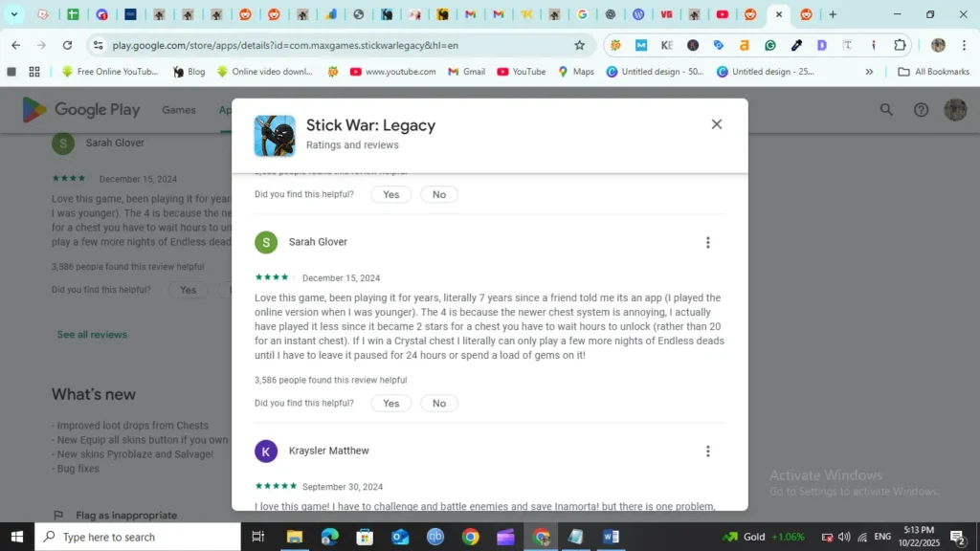Screen dimensions: 980x551
Task: Open Free Online YouTub... bookmark
Action: 110,72
